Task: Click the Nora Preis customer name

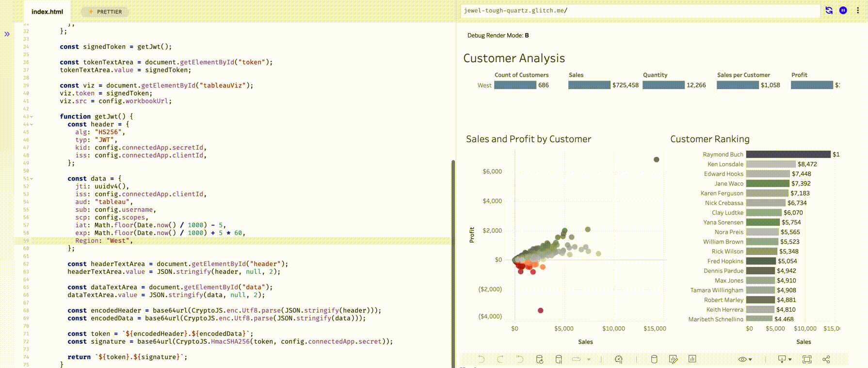Action: (x=729, y=232)
